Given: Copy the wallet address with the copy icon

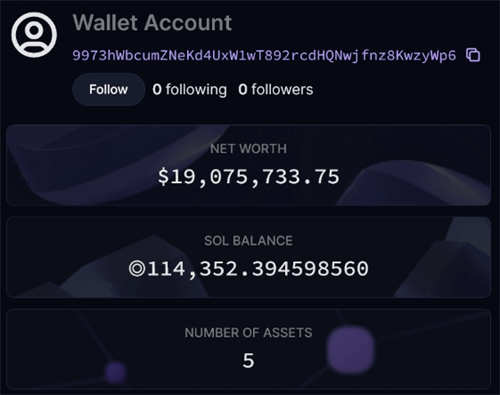Looking at the screenshot, I should (x=473, y=55).
